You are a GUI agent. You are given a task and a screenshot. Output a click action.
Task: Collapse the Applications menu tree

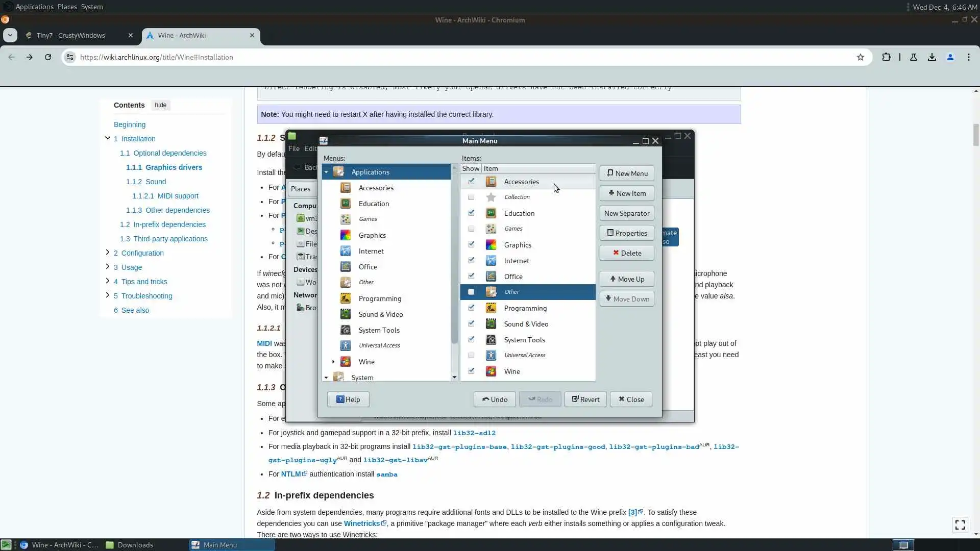pyautogui.click(x=326, y=172)
